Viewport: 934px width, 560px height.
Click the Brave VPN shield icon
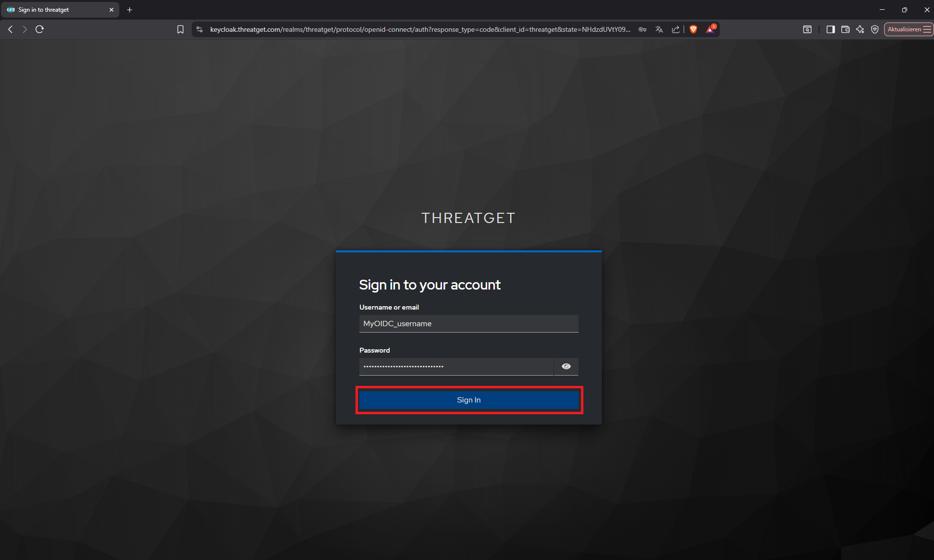click(x=874, y=29)
